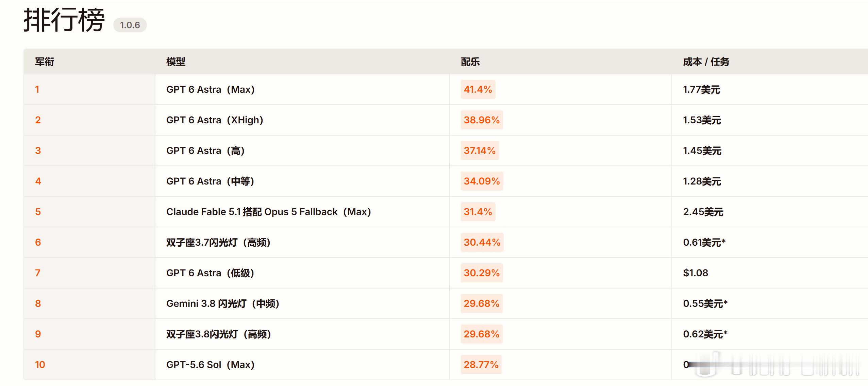868x386 pixels.
Task: Click the 1.0.6 version badge
Action: point(130,25)
